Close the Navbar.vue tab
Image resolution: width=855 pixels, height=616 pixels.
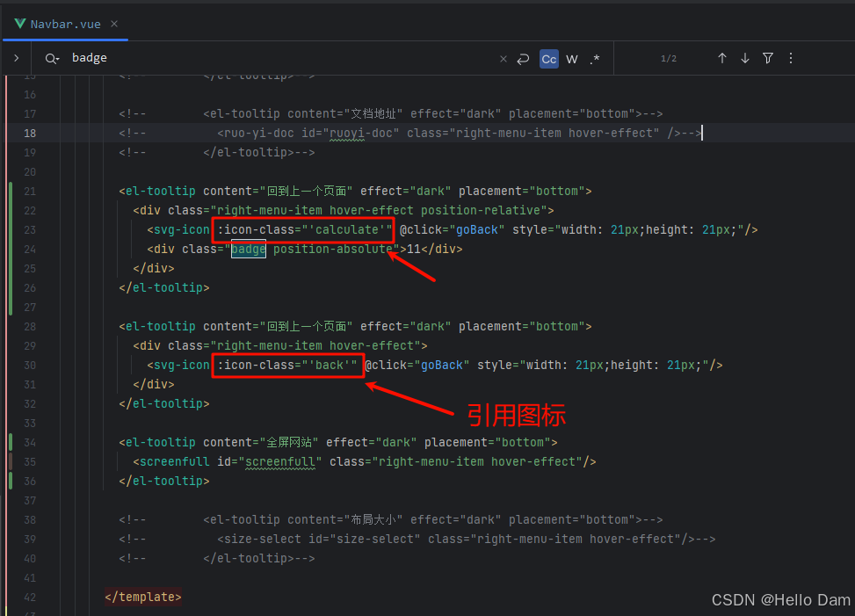pyautogui.click(x=114, y=24)
